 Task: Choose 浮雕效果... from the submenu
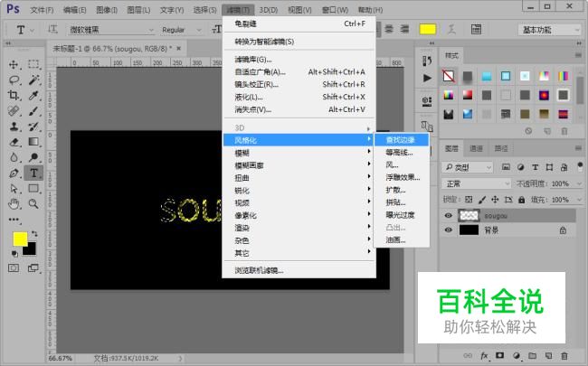(402, 177)
